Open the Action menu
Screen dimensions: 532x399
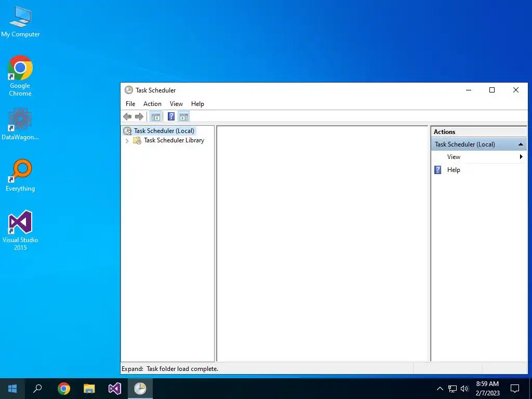[x=152, y=104]
